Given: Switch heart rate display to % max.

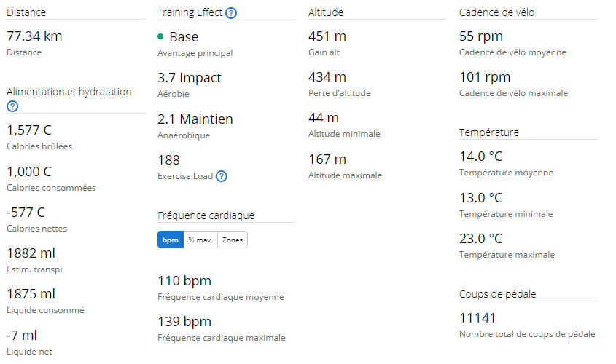Looking at the screenshot, I should (200, 240).
